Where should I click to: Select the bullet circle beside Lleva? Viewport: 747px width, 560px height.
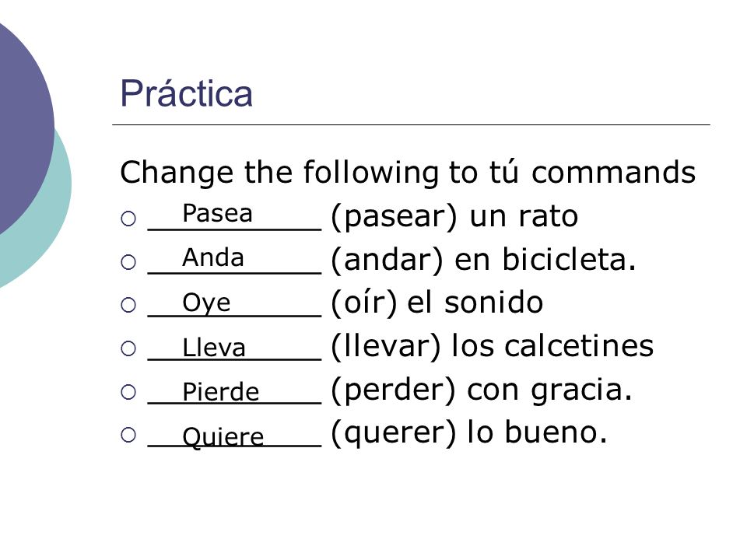click(128, 348)
